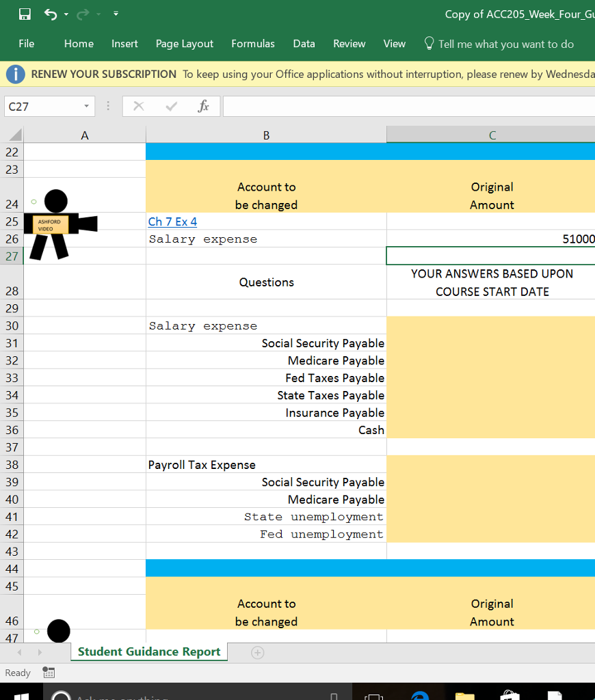This screenshot has height=700, width=595.
Task: Click the macro recording icon in status bar
Action: click(x=48, y=673)
